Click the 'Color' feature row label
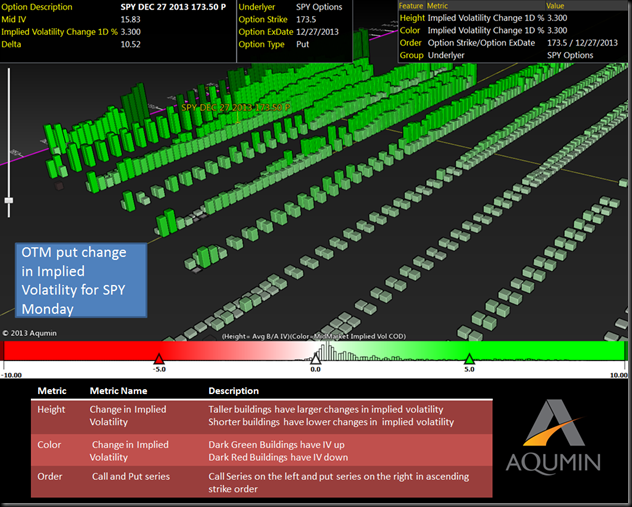 point(410,31)
